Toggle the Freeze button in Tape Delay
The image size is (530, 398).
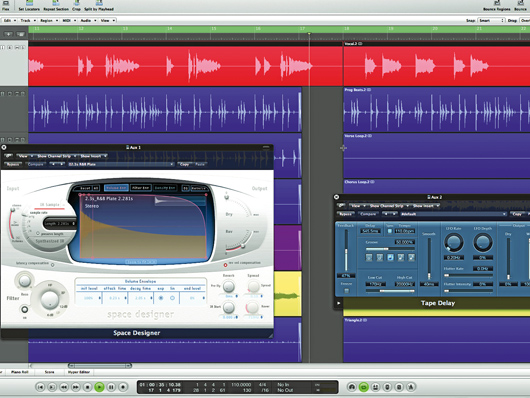tap(346, 290)
